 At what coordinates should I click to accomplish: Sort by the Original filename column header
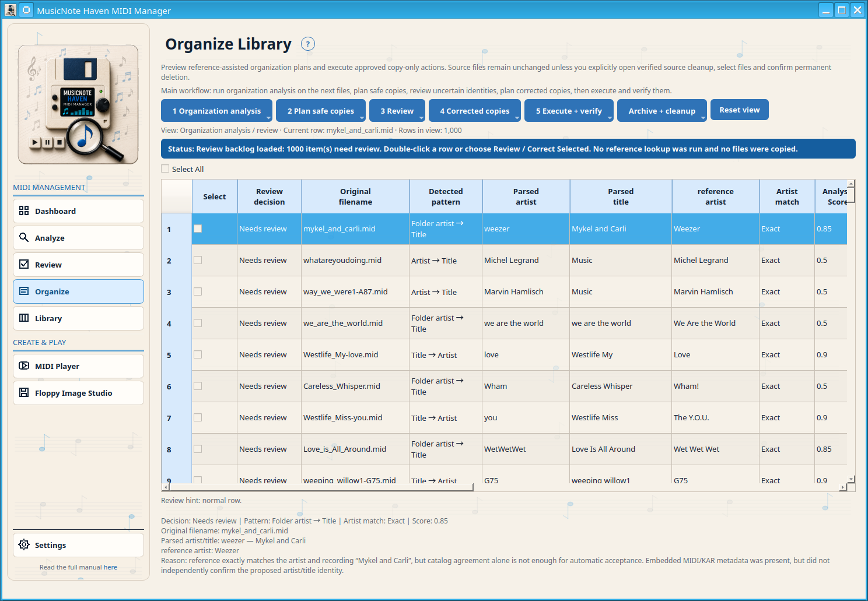point(355,196)
